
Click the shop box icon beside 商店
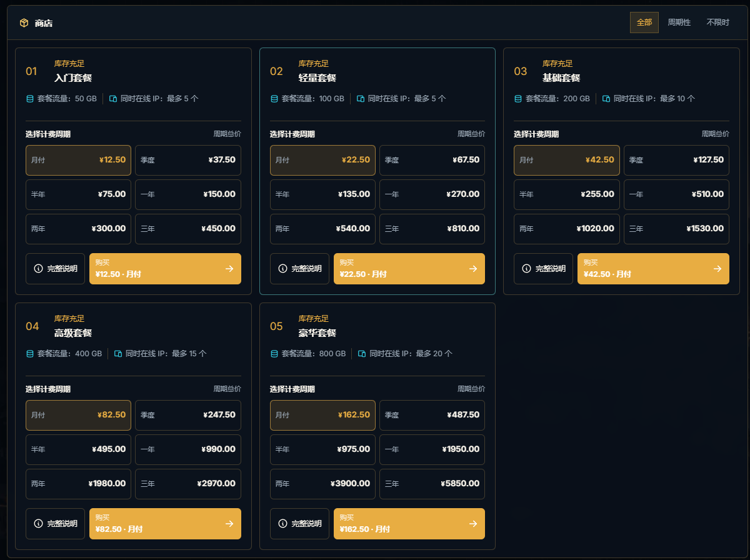tap(24, 23)
